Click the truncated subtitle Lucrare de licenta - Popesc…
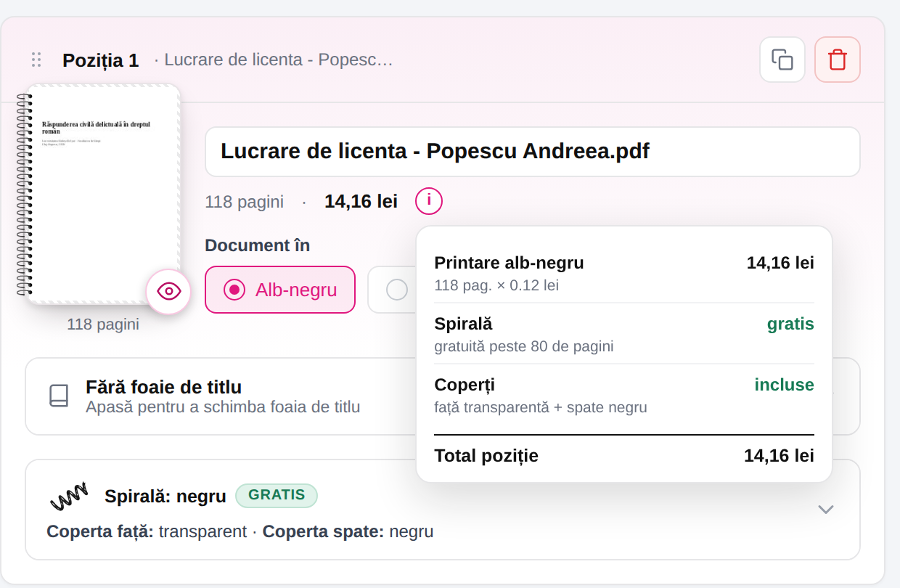This screenshot has width=900, height=588. click(x=279, y=60)
